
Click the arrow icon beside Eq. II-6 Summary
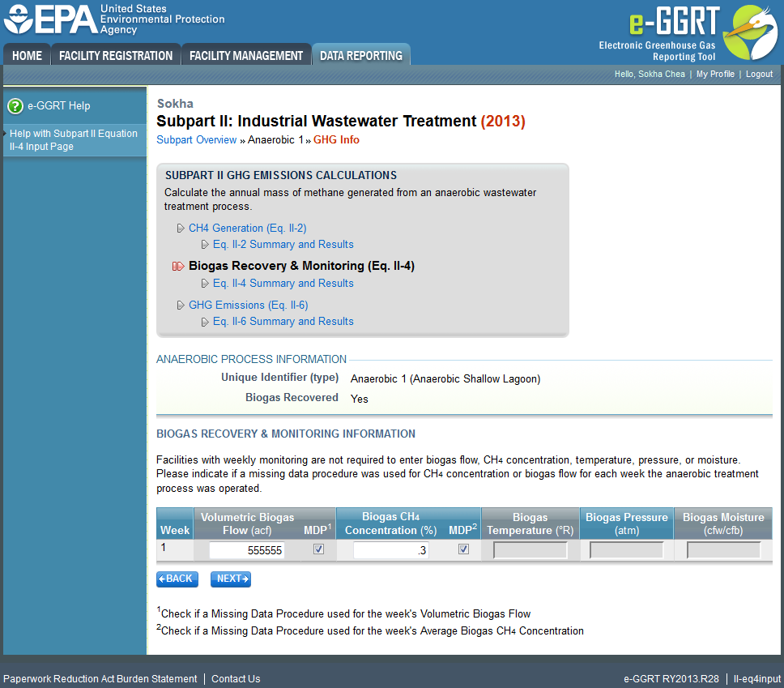click(205, 322)
